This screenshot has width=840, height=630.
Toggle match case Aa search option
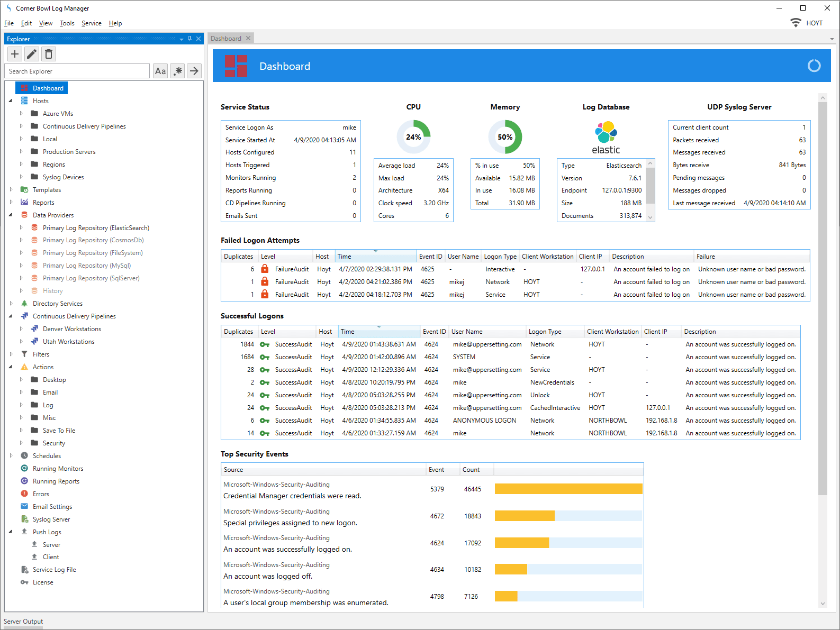pos(160,71)
